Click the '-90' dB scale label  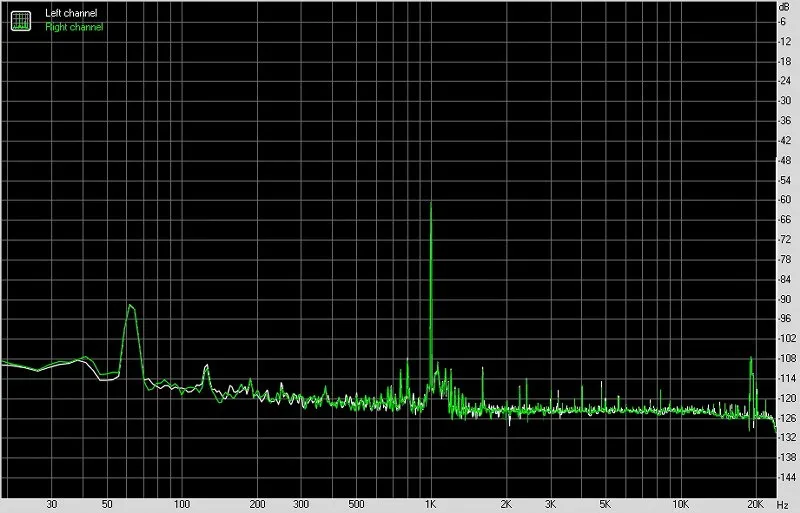[784, 299]
